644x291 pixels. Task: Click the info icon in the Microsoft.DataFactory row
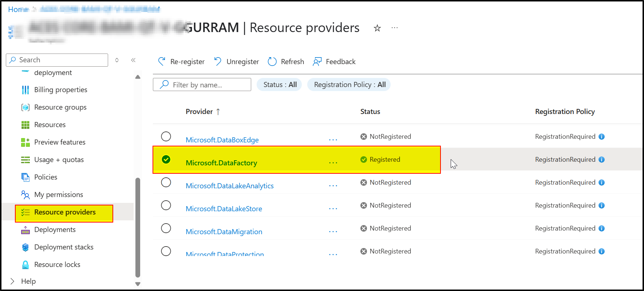(x=601, y=160)
